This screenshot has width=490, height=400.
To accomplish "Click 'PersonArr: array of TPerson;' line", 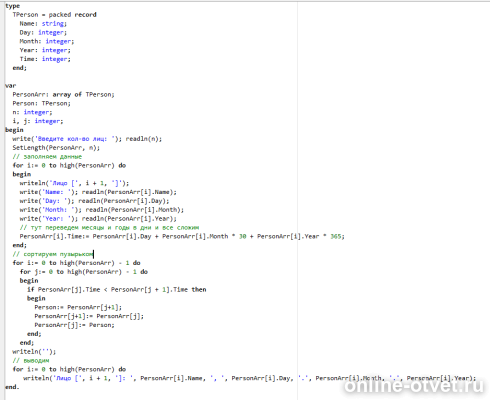I will click(x=63, y=95).
